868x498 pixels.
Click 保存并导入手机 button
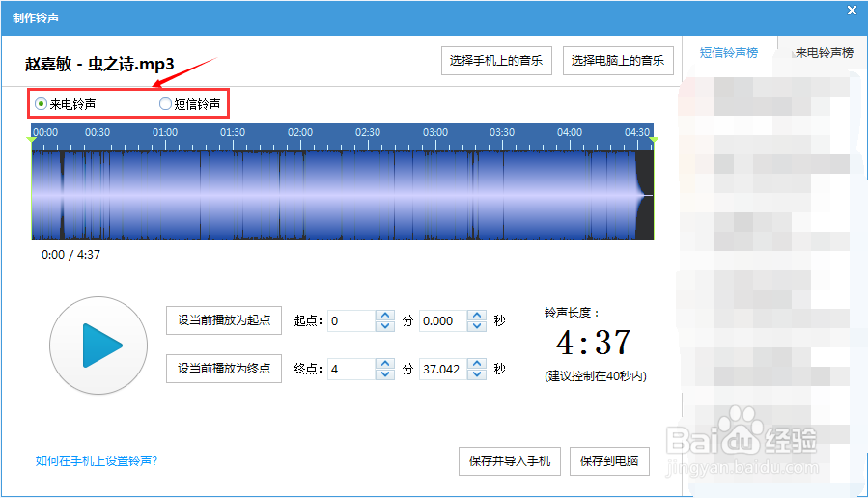[509, 461]
